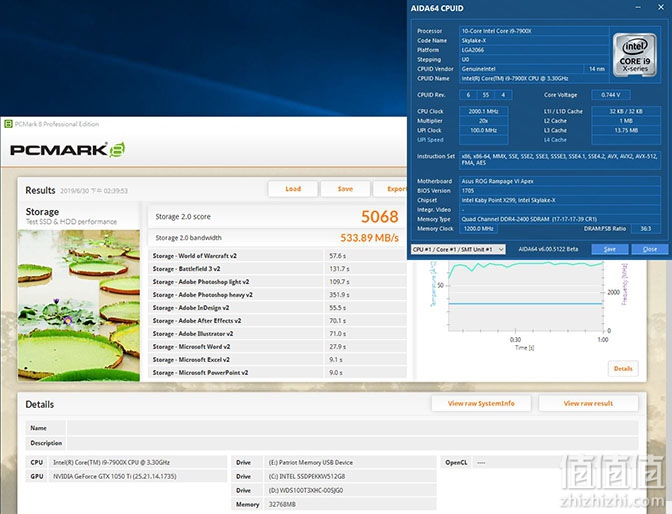Select the Microsoft Word v2 row
The width and height of the screenshot is (672, 514).
(x=277, y=346)
